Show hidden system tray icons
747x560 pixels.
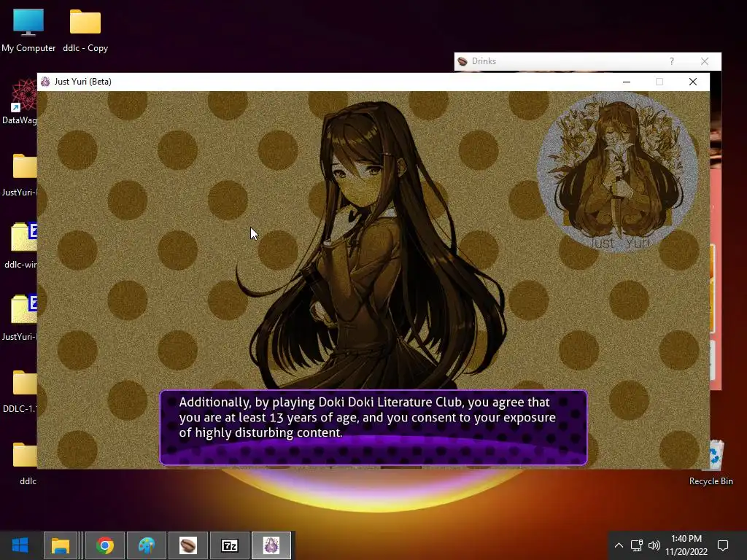pyautogui.click(x=619, y=545)
